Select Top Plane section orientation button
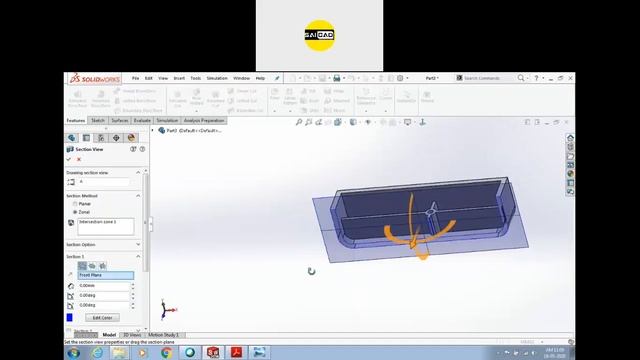This screenshot has height=360, width=640. (x=92, y=266)
